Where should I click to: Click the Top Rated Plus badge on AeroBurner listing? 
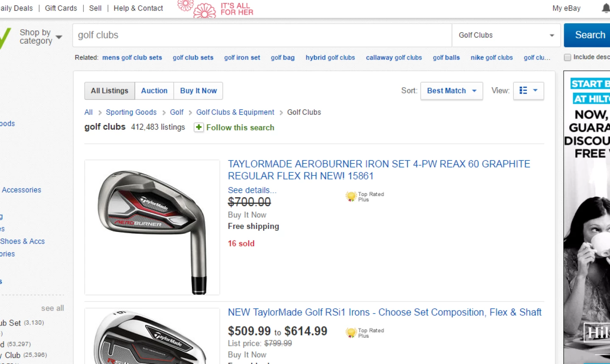coord(364,196)
